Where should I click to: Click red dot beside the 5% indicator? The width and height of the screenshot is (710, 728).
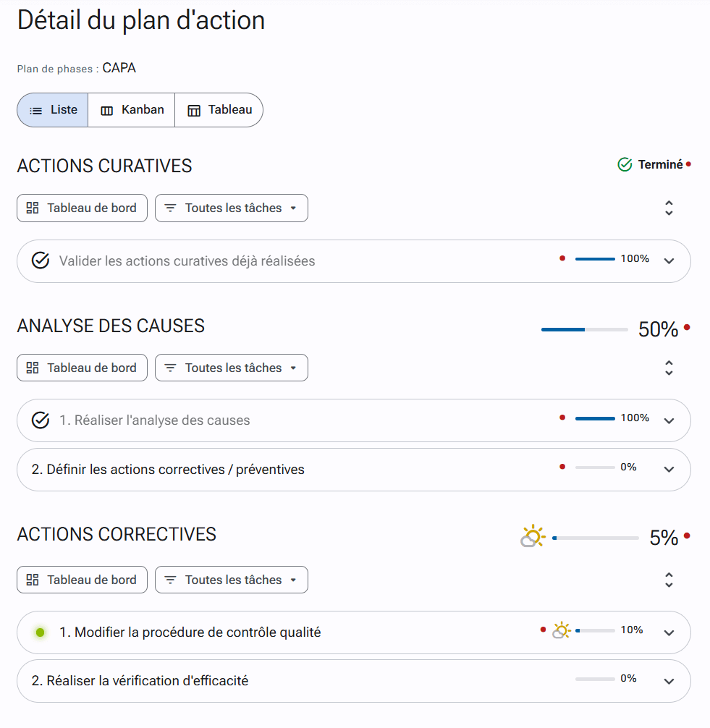point(687,536)
